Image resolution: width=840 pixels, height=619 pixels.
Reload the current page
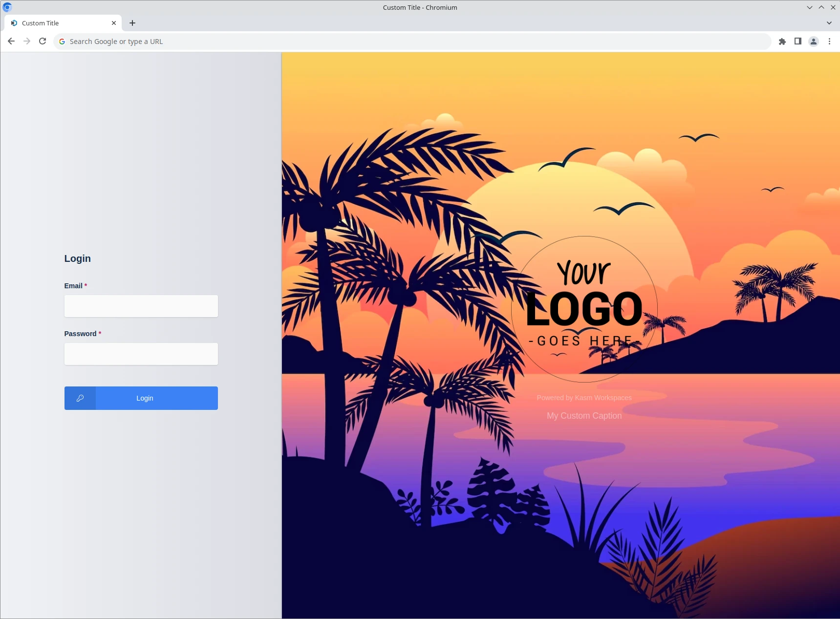(x=43, y=41)
